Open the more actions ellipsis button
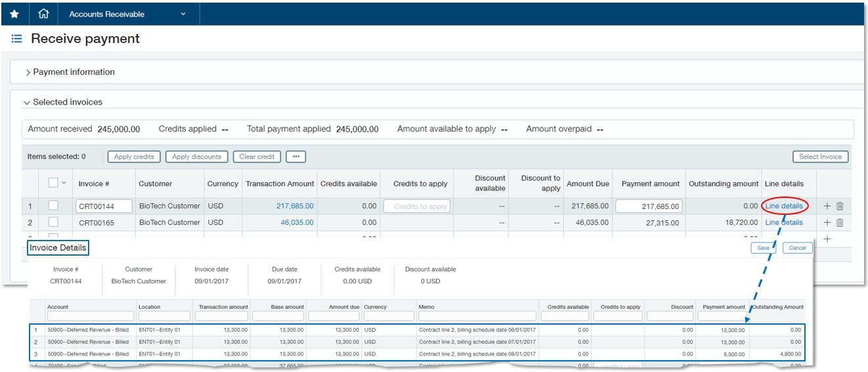 coord(295,157)
